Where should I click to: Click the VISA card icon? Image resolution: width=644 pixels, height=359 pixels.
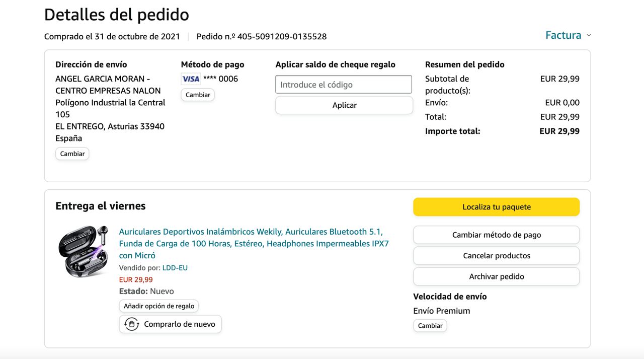click(x=191, y=79)
